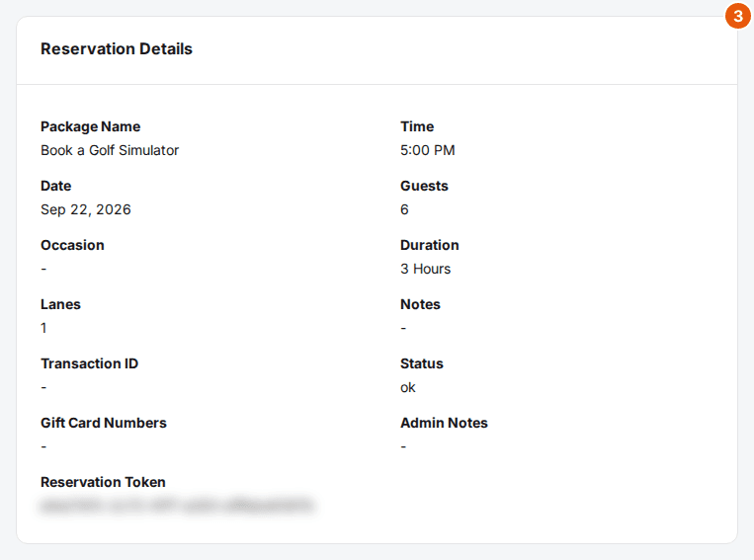754x560 pixels.
Task: Select the '3 Hours' duration value
Action: [426, 269]
